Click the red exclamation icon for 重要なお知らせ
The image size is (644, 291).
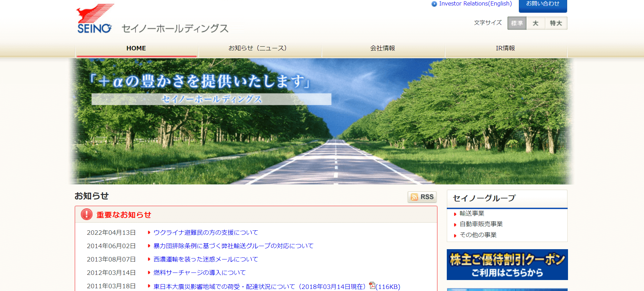tap(87, 214)
